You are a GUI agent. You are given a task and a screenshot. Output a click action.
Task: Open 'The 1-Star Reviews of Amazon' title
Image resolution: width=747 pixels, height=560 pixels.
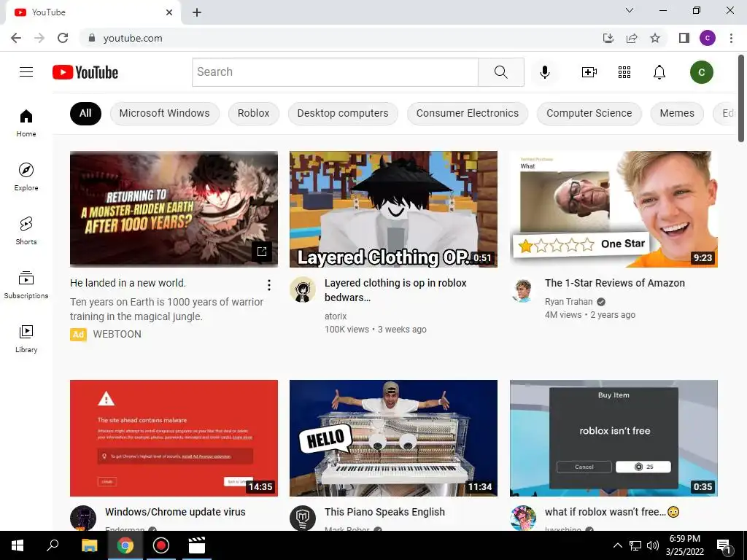(614, 283)
